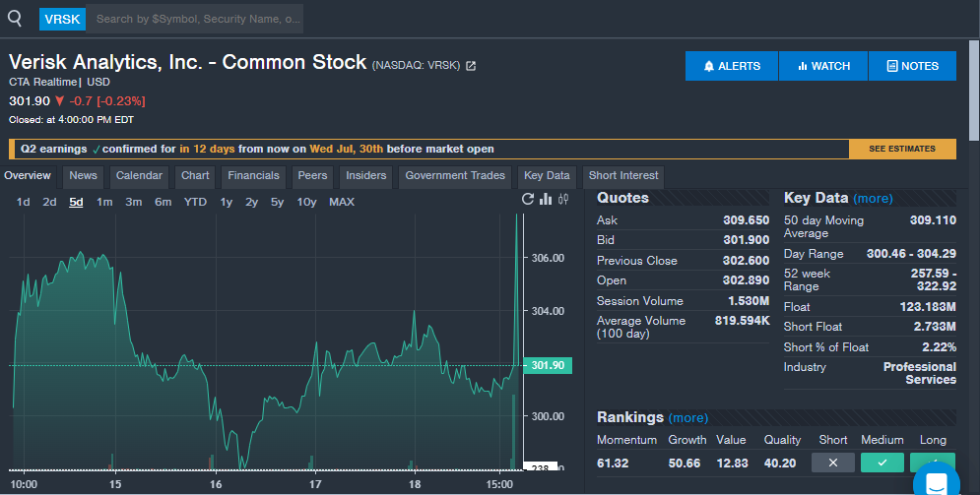980x495 pixels.
Task: Click the Quotes section heading
Action: point(622,199)
